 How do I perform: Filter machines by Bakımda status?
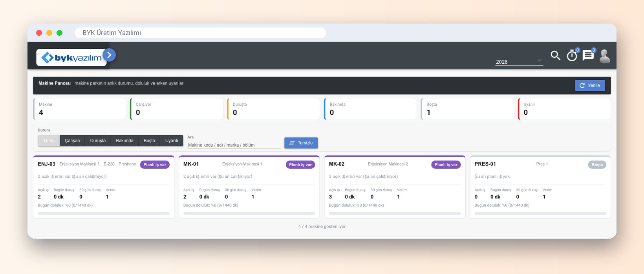[x=124, y=140]
